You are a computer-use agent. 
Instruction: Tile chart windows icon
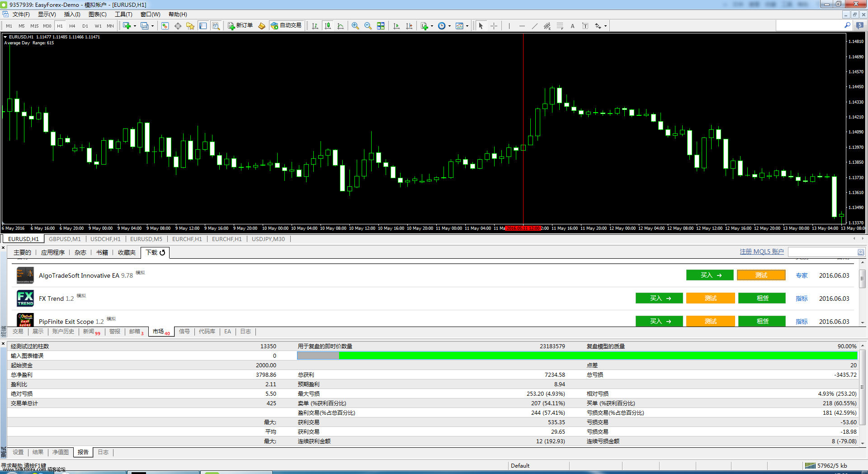pos(381,26)
